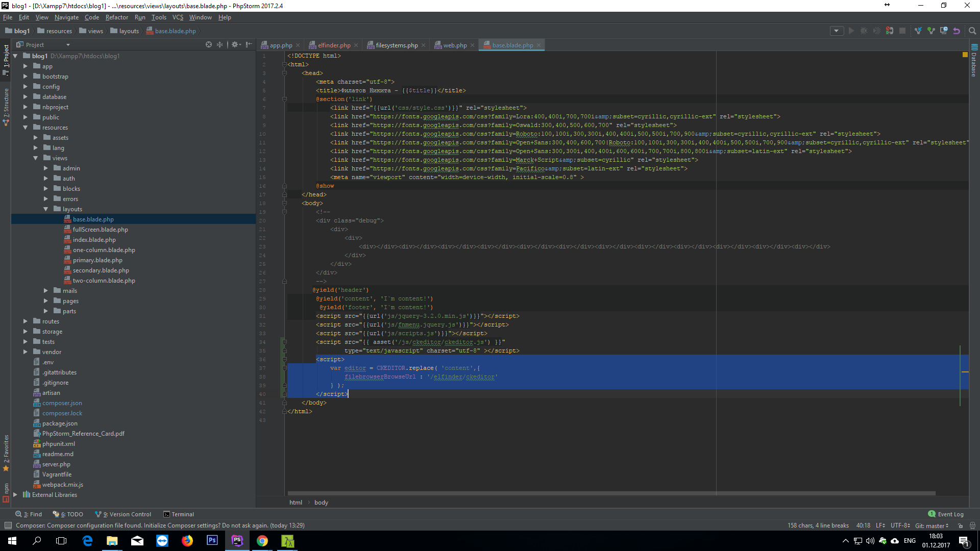
Task: Click the VCS Update Project icon
Action: coord(918,31)
